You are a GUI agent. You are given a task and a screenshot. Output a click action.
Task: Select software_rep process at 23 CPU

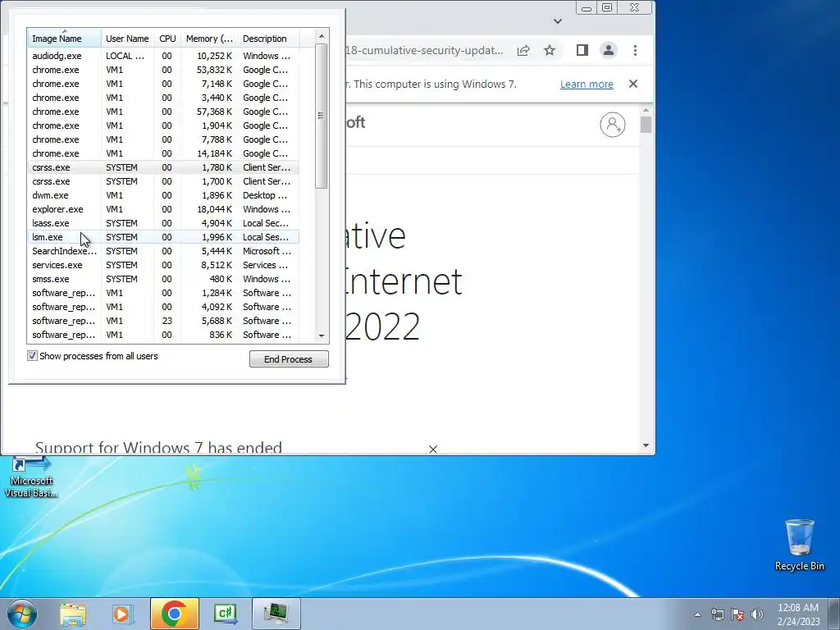[163, 321]
